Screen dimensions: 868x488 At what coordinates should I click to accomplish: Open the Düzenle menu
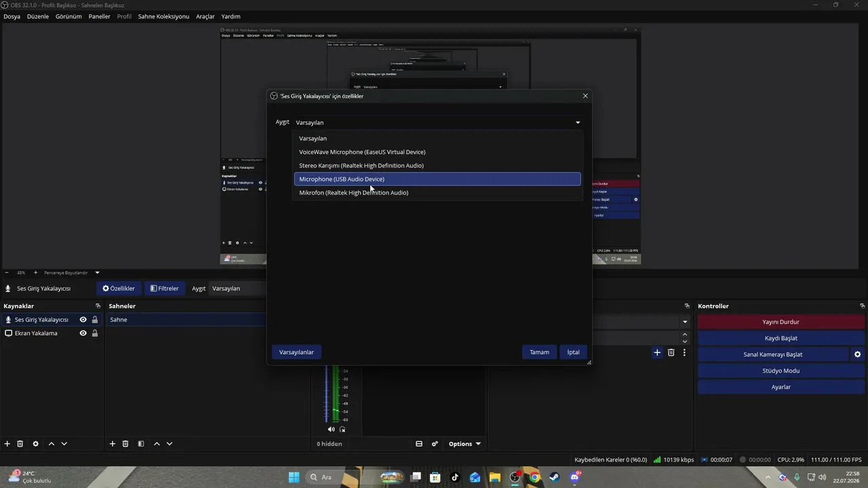coord(38,16)
